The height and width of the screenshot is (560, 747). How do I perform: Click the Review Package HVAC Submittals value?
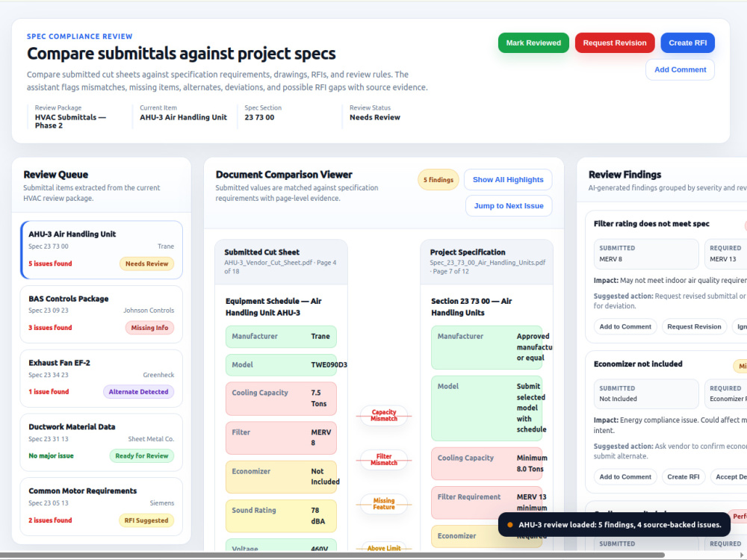(70, 122)
